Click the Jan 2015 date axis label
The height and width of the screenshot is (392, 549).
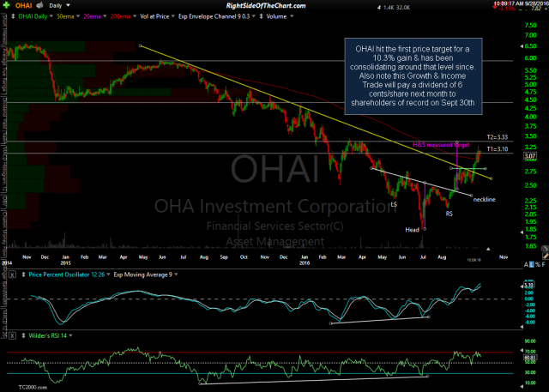65,260
